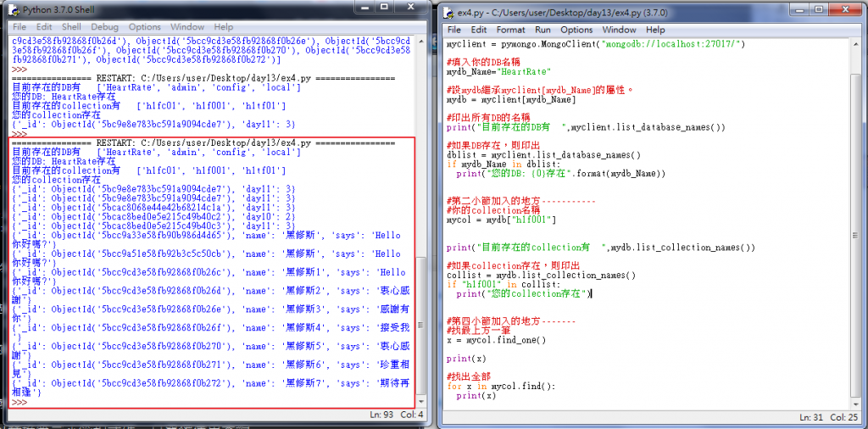Close the Python 3.7.0 Shell window
This screenshot has height=429, width=868.
[409, 8]
